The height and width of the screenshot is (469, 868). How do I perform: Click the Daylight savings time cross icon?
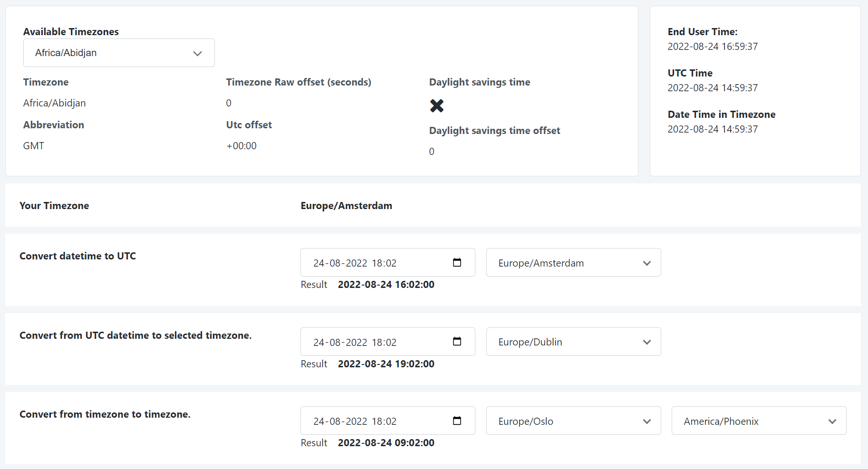coord(436,105)
